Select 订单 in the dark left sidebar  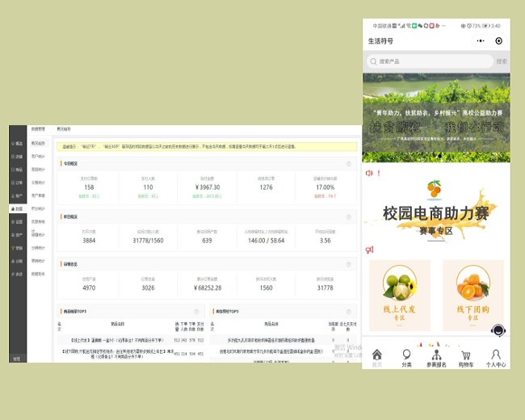click(17, 183)
